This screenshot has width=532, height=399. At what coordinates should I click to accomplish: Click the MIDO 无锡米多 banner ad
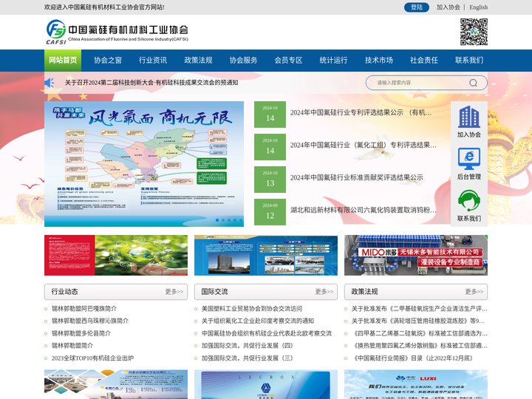pos(416,255)
